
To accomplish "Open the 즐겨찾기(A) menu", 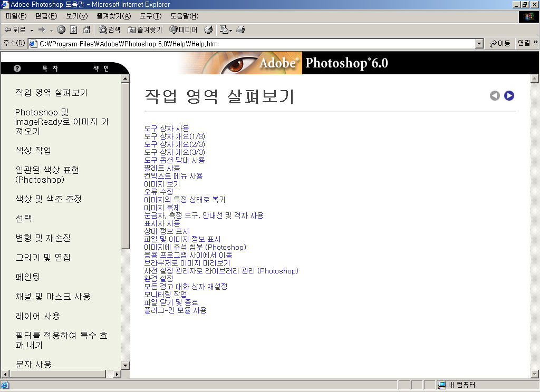I will click(114, 16).
